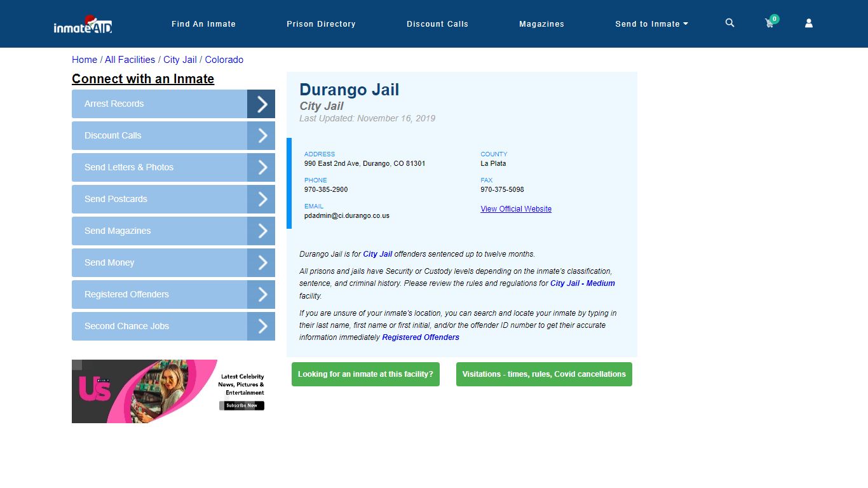This screenshot has width=868, height=488.
Task: Click the Arrest Records chevron arrow
Action: click(261, 104)
